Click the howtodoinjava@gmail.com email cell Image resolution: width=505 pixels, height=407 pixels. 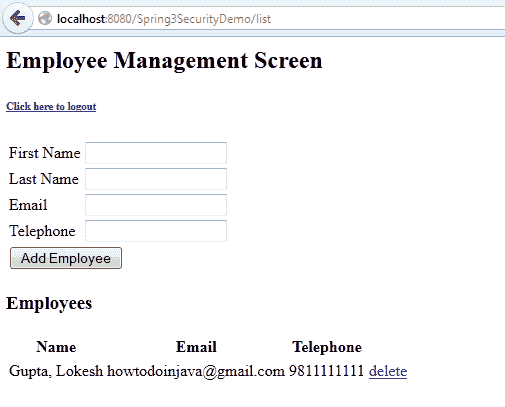point(196,371)
